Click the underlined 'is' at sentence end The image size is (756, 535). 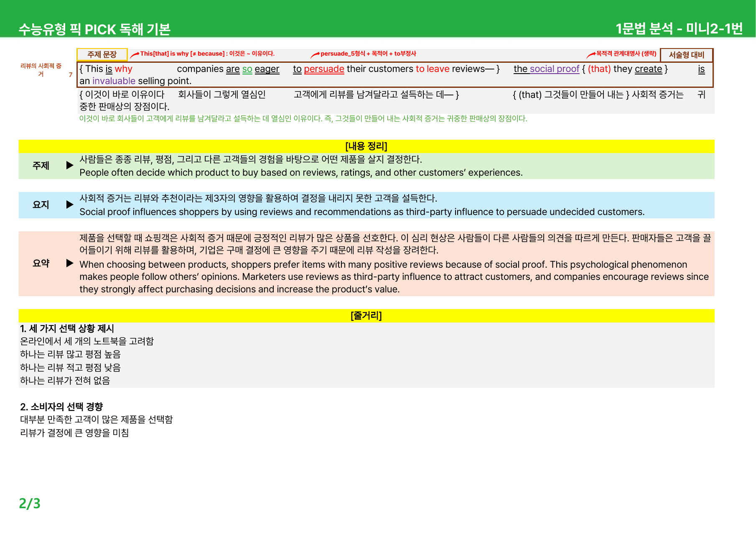click(x=701, y=69)
